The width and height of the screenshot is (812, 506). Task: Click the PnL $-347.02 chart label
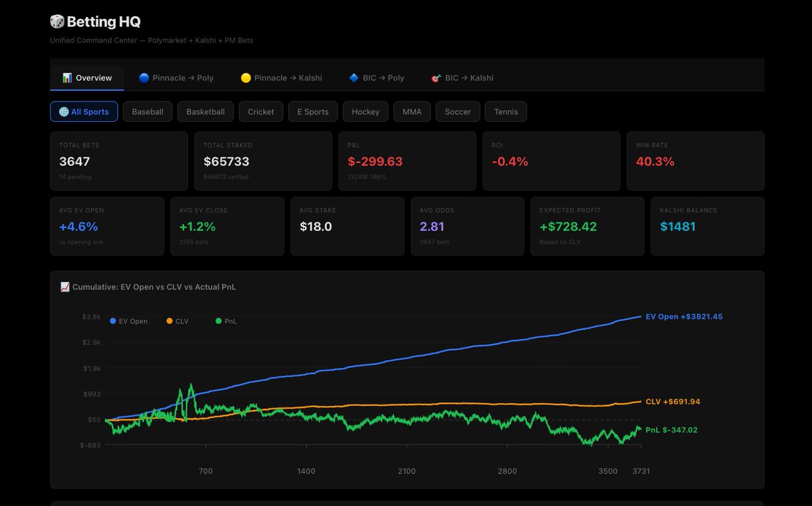[x=671, y=430]
